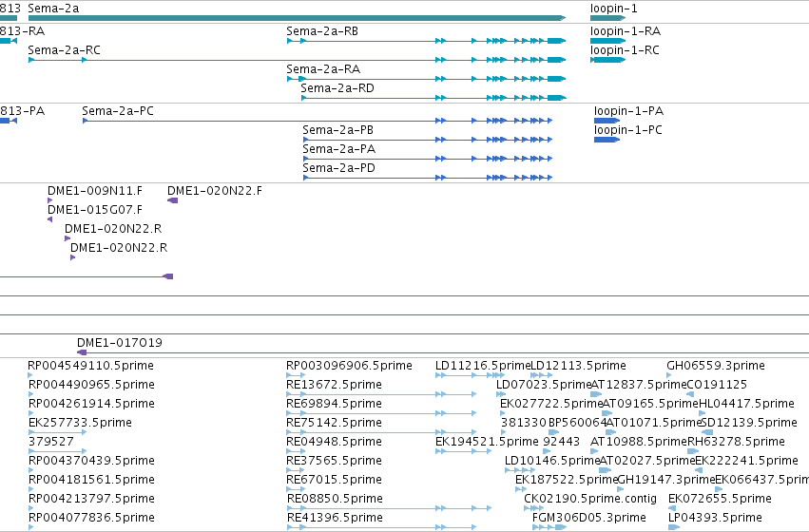
Task: Select the CO191125 feature label
Action: [717, 385]
